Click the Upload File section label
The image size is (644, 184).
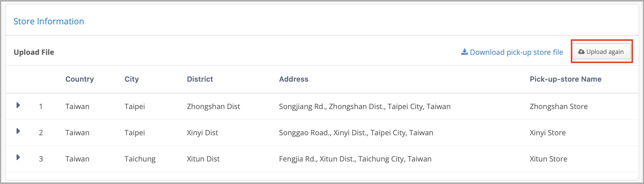pyautogui.click(x=34, y=52)
